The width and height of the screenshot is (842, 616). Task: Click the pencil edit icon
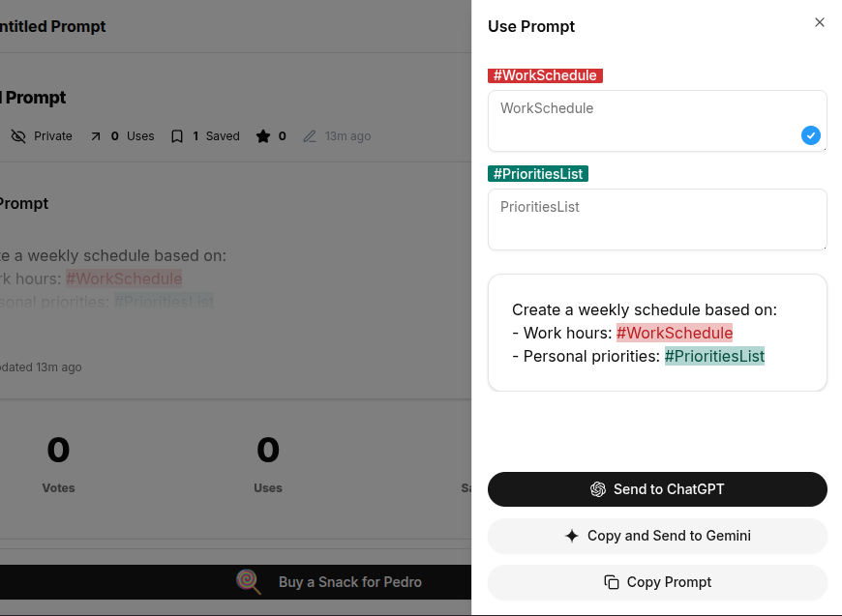tap(310, 136)
